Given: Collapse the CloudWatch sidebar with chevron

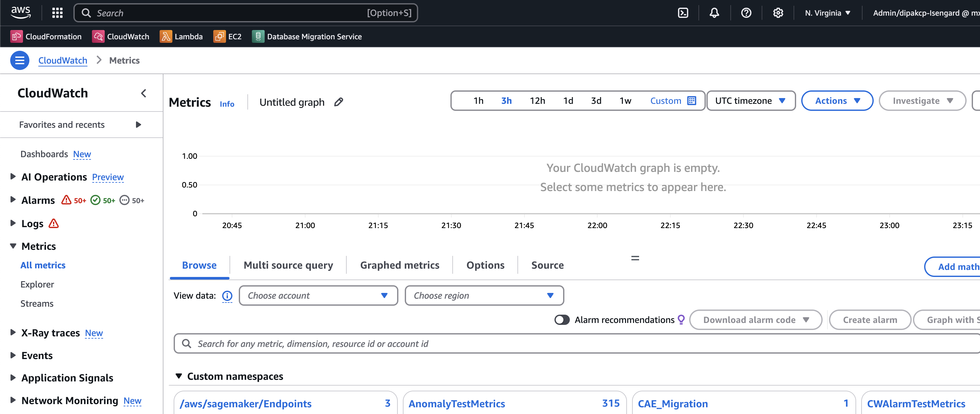Looking at the screenshot, I should click(x=143, y=93).
